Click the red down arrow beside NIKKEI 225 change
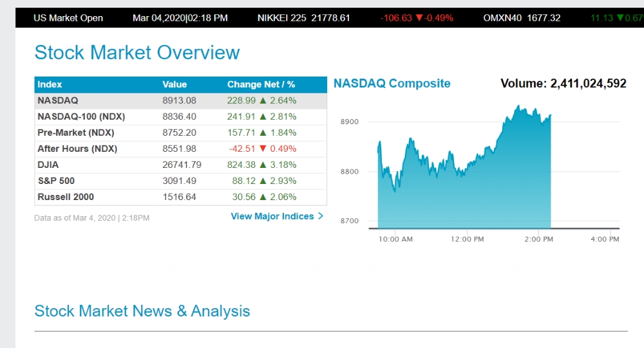644x348 pixels. click(x=419, y=18)
